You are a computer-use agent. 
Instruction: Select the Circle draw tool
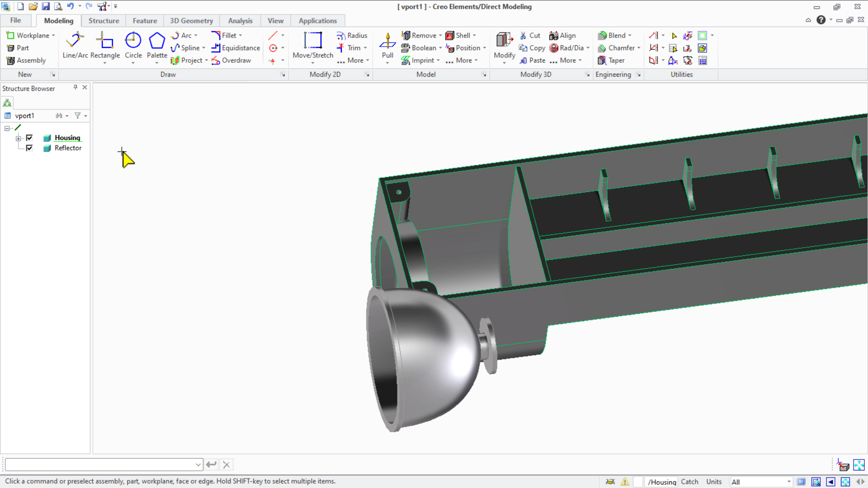click(133, 45)
